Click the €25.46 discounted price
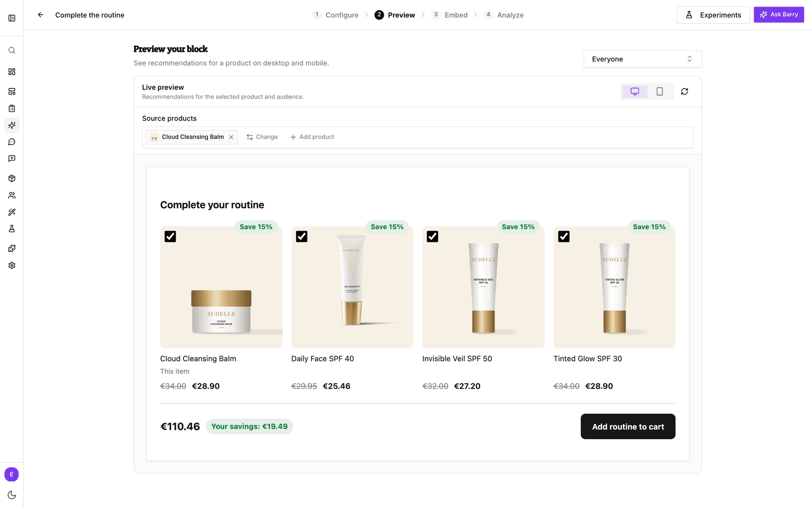 tap(336, 387)
